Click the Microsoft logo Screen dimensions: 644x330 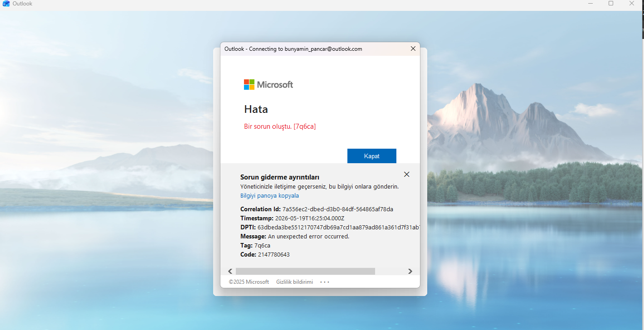tap(268, 84)
